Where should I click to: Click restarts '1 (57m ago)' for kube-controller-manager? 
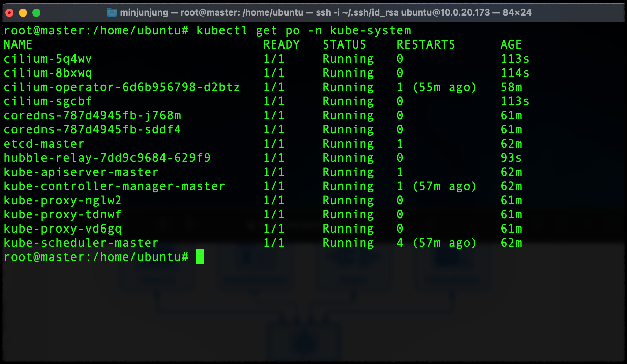tap(437, 186)
